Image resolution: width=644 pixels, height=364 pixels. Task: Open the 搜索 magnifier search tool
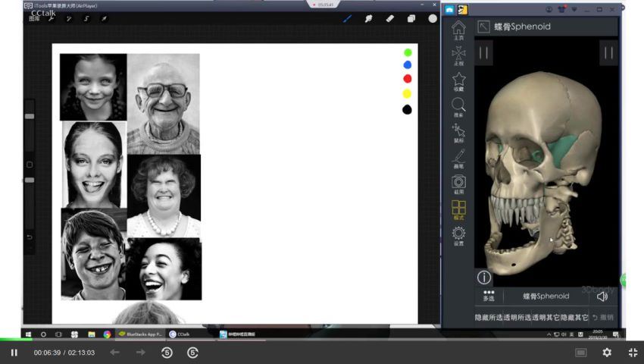tap(458, 108)
